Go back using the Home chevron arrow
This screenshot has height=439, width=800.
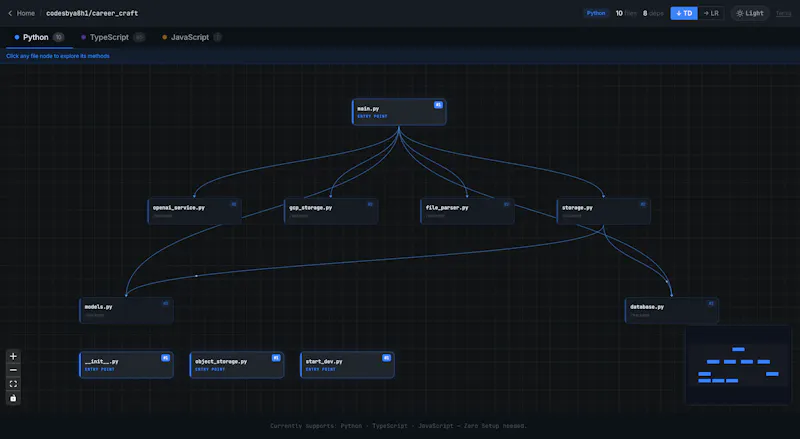click(10, 13)
